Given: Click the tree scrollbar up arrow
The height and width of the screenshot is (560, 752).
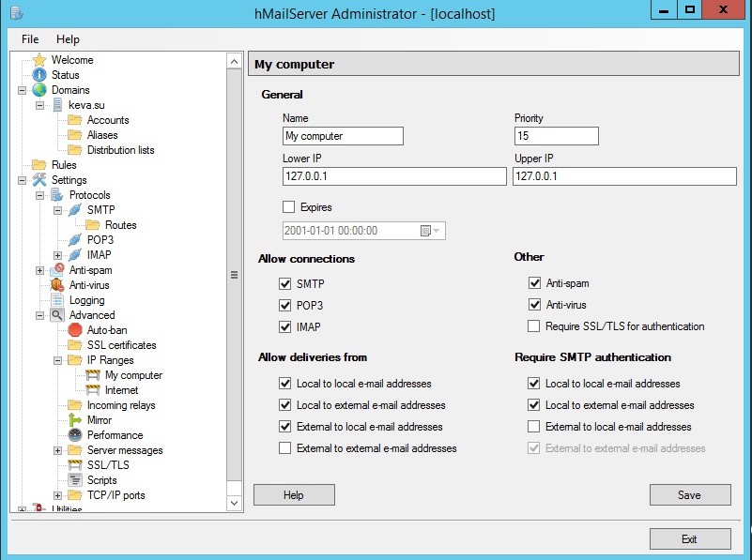Looking at the screenshot, I should 234,61.
